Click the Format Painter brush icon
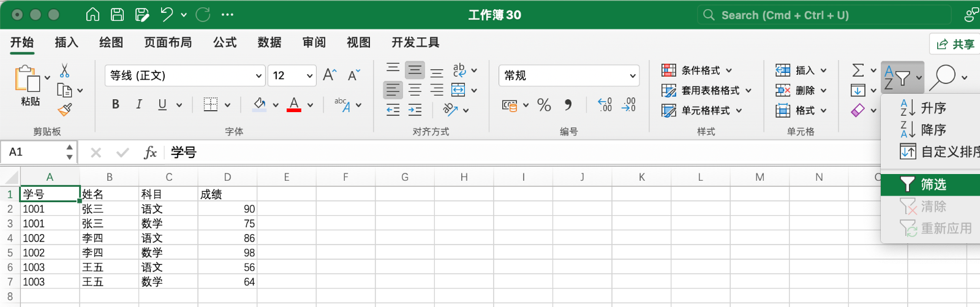980x307 pixels. 64,110
